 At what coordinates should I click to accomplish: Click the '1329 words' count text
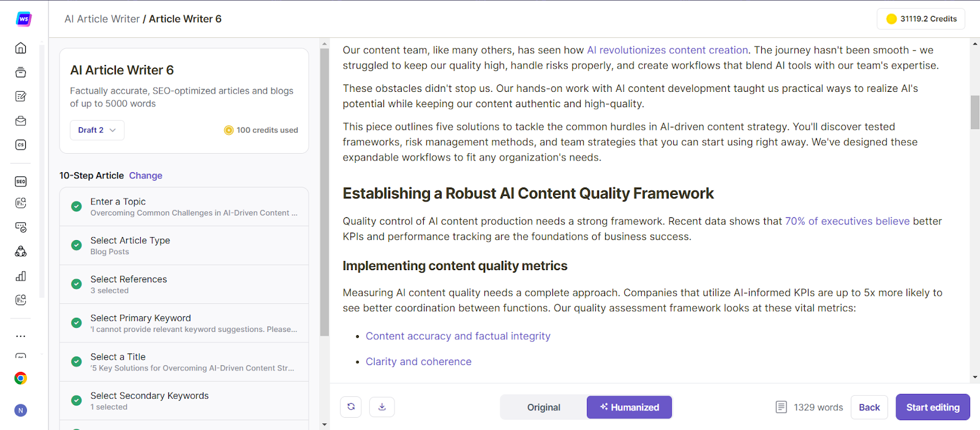(x=818, y=407)
